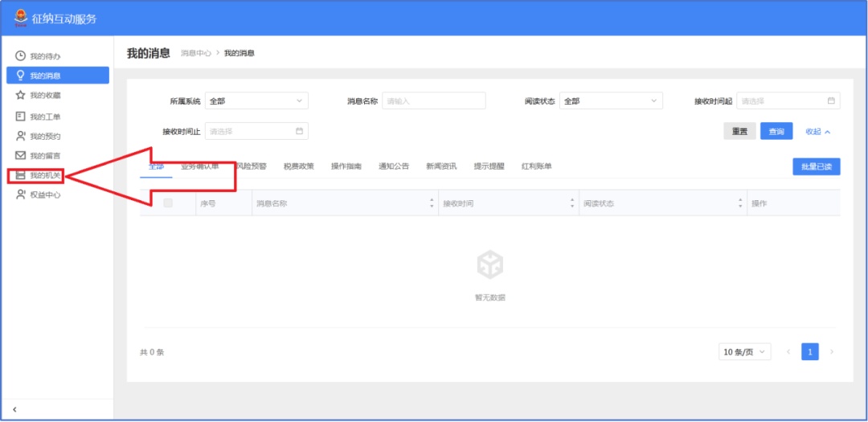Image resolution: width=868 pixels, height=422 pixels.
Task: Switch to the 税费政策 tab
Action: point(298,166)
